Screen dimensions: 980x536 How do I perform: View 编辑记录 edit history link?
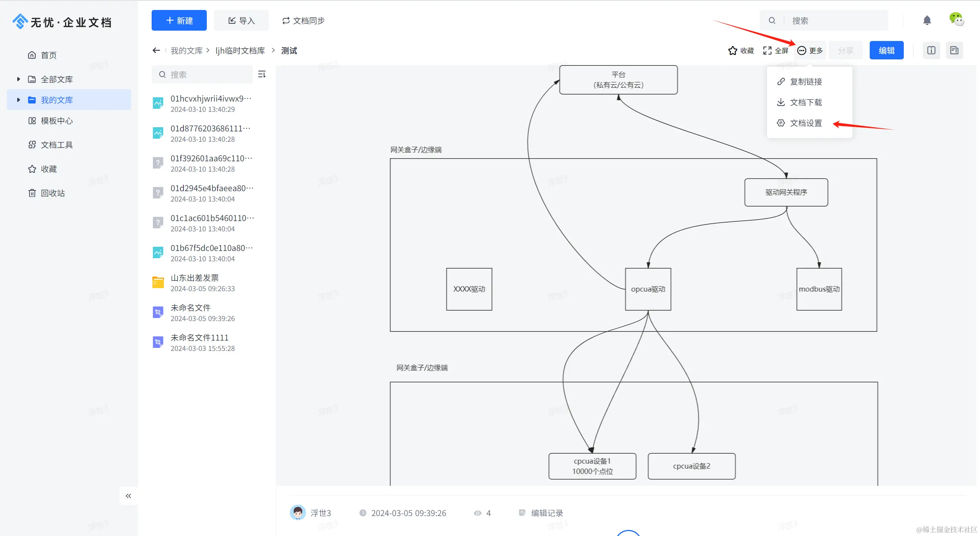(x=546, y=513)
